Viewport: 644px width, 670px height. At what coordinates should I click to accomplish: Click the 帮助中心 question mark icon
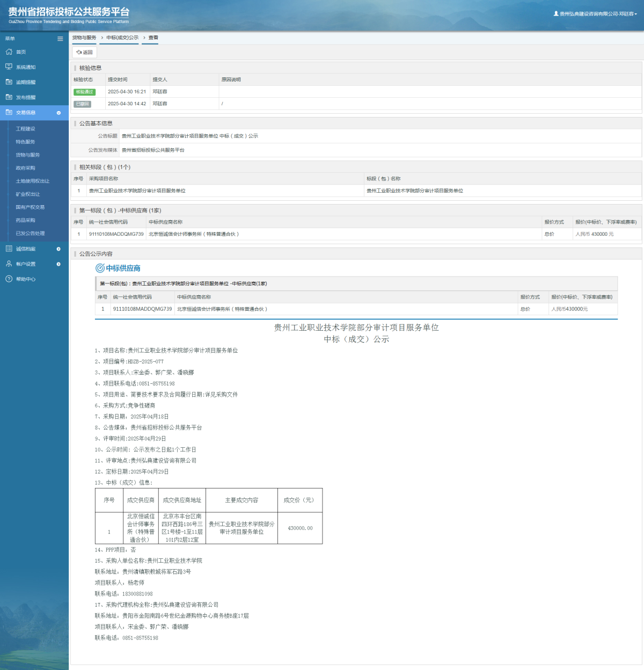[x=9, y=279]
